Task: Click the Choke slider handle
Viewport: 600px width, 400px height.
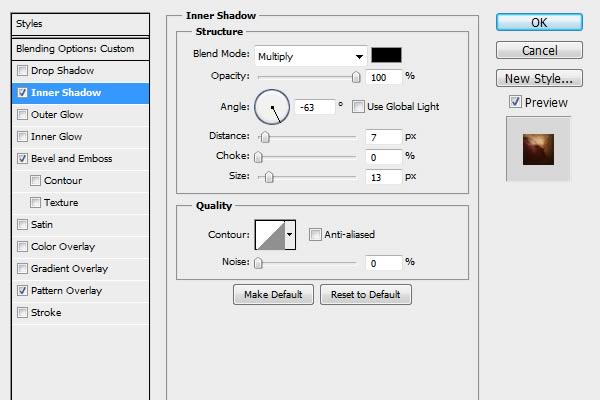Action: [x=258, y=157]
